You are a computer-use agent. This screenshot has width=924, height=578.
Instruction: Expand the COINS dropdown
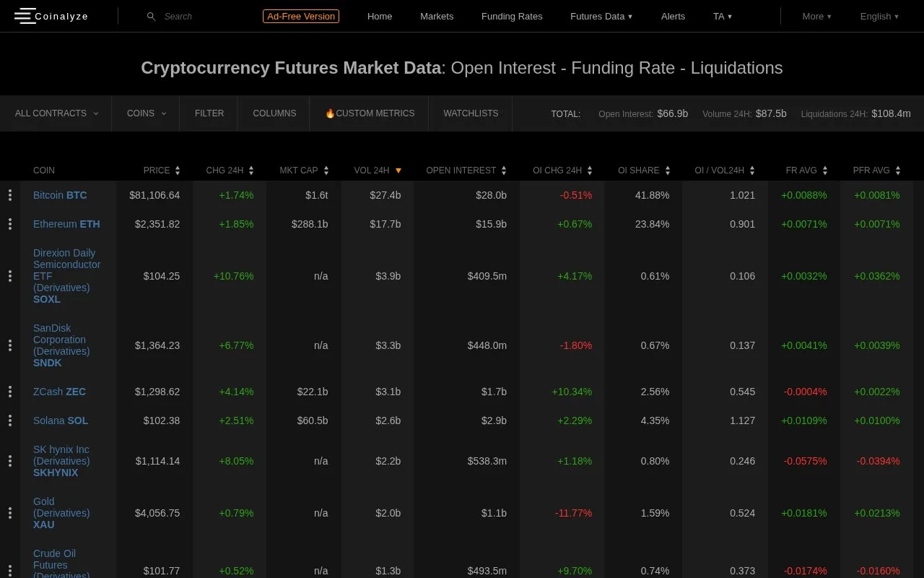click(147, 113)
